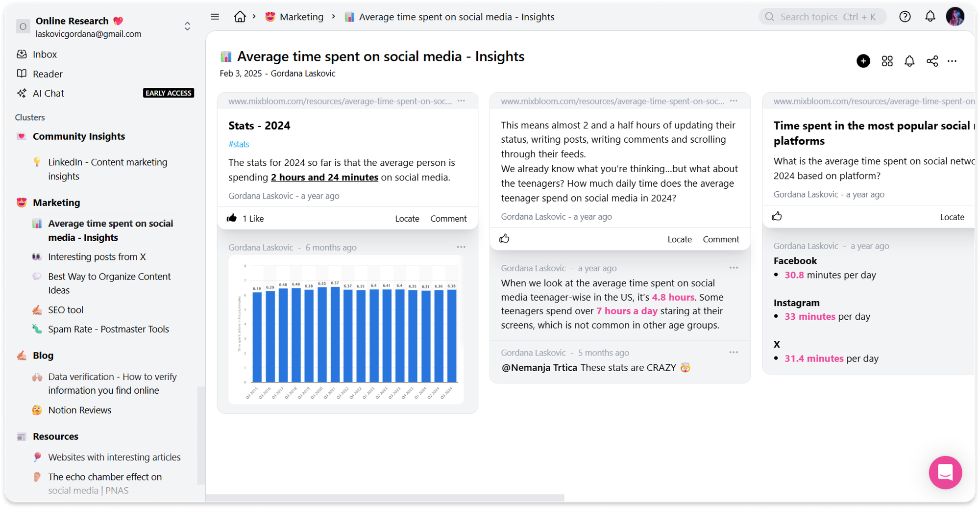Switch to grid layout view icon
The width and height of the screenshot is (980, 509).
pyautogui.click(x=887, y=61)
